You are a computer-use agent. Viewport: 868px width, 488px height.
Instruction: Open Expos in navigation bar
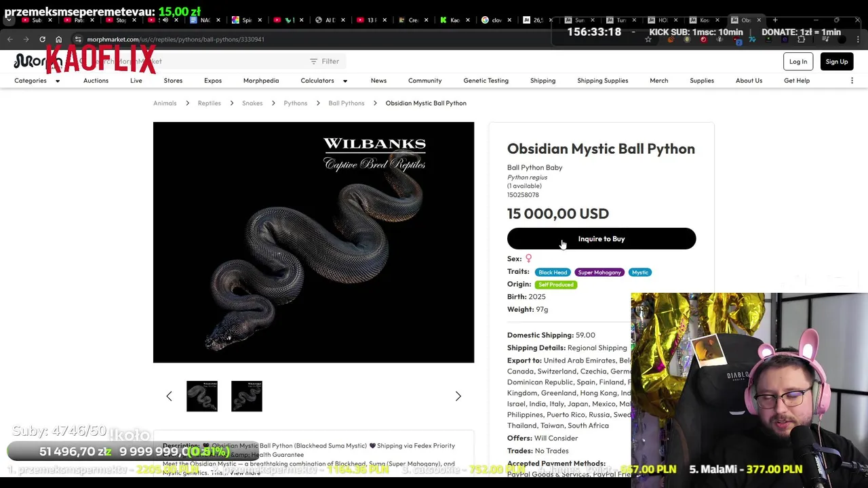213,81
